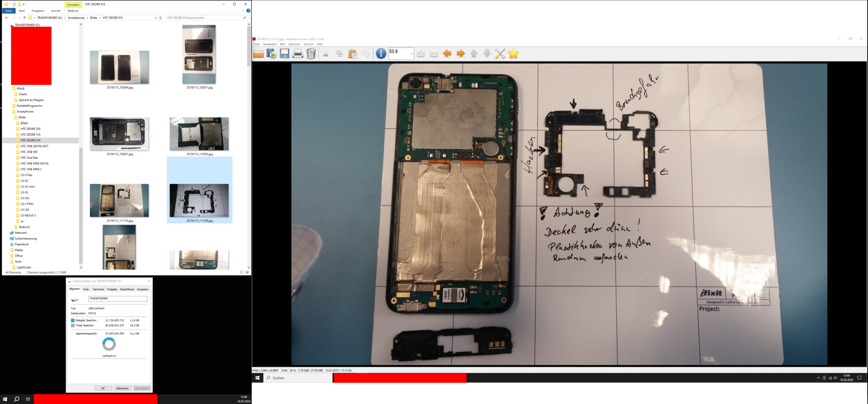Open image information with blue info icon

pos(381,54)
